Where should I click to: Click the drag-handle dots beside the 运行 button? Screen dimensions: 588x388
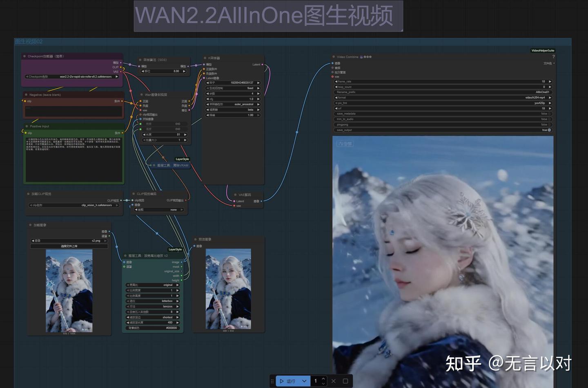tap(272, 381)
